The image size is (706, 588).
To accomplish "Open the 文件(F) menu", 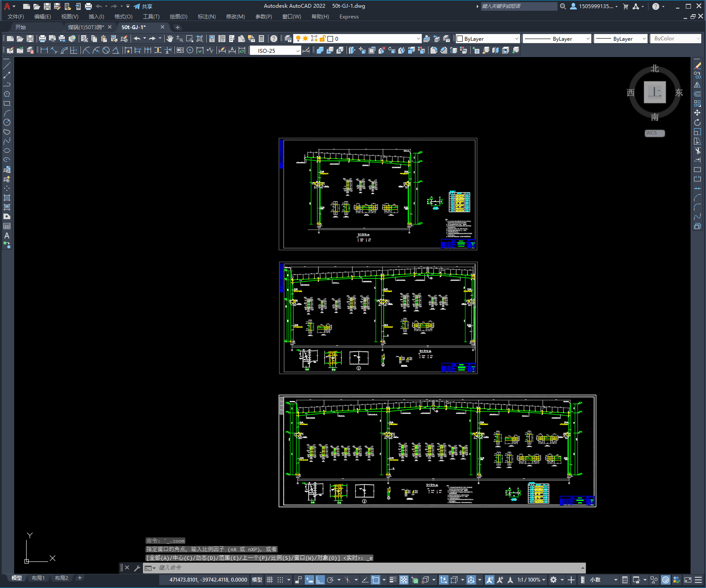I will coord(15,17).
